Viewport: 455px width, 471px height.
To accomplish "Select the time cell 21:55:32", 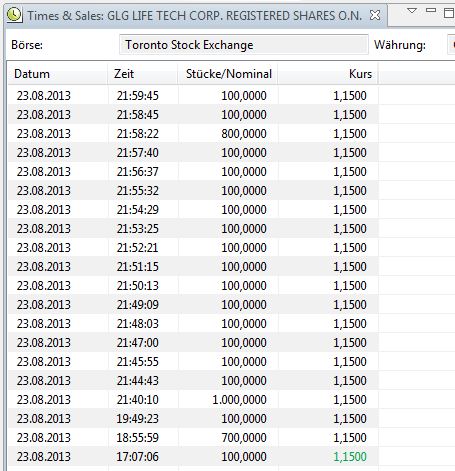I will pos(137,191).
